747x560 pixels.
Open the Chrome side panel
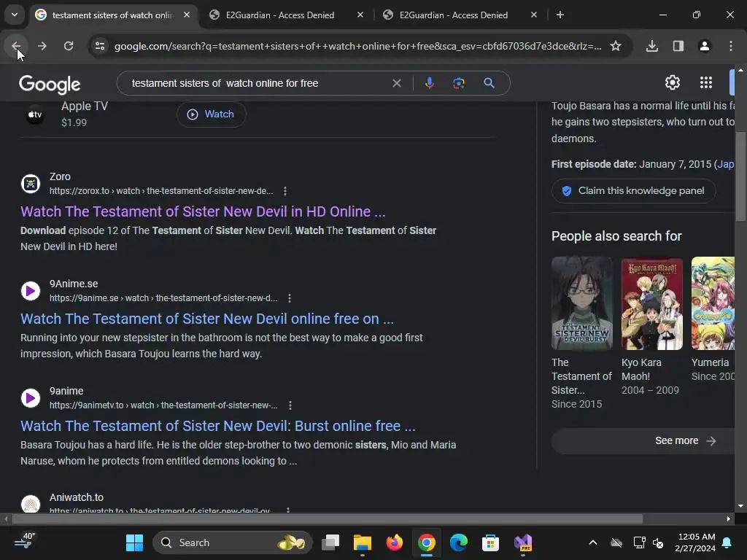[678, 46]
